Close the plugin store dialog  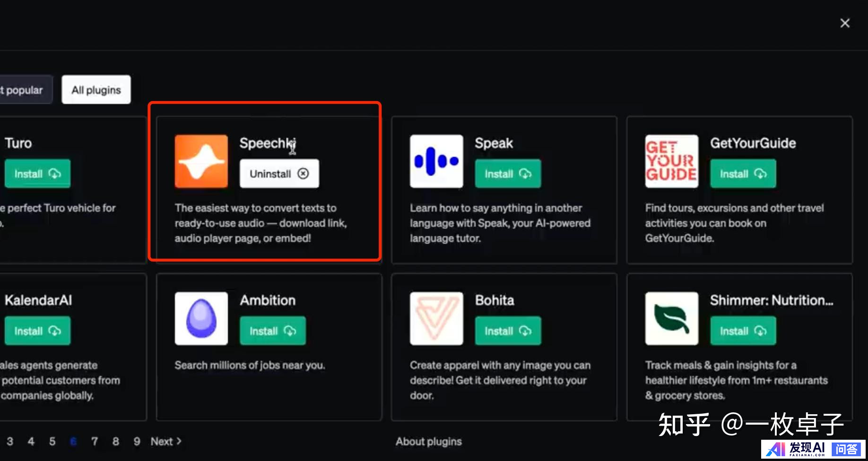pyautogui.click(x=845, y=23)
